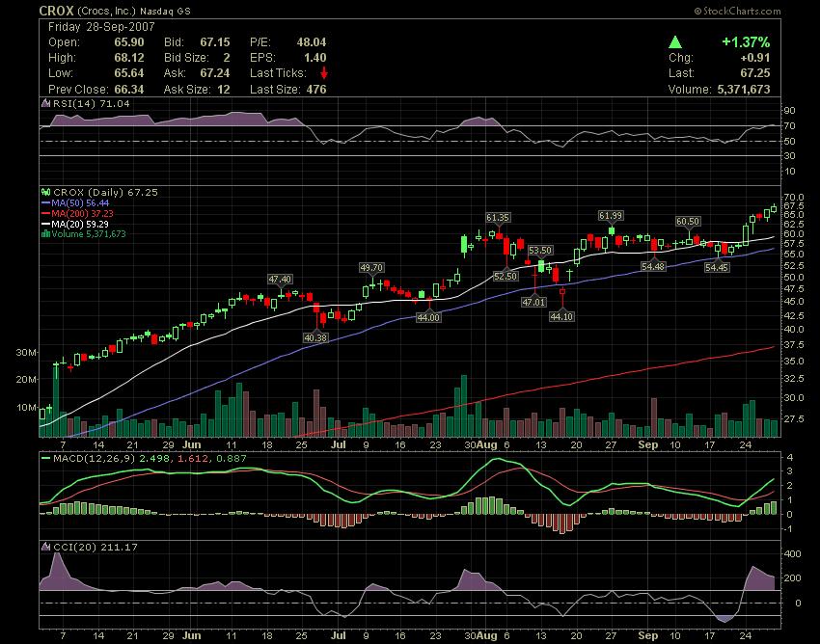Click the CCI(20) 211.17 label
The width and height of the screenshot is (820, 644).
coord(96,548)
